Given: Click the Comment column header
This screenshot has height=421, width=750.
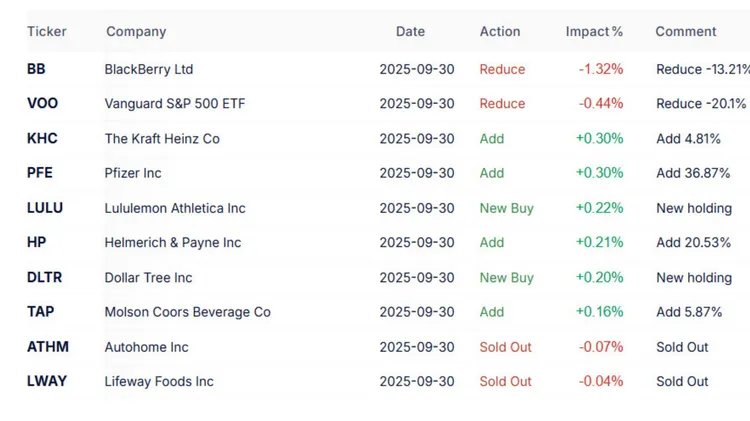Looking at the screenshot, I should (x=686, y=32).
